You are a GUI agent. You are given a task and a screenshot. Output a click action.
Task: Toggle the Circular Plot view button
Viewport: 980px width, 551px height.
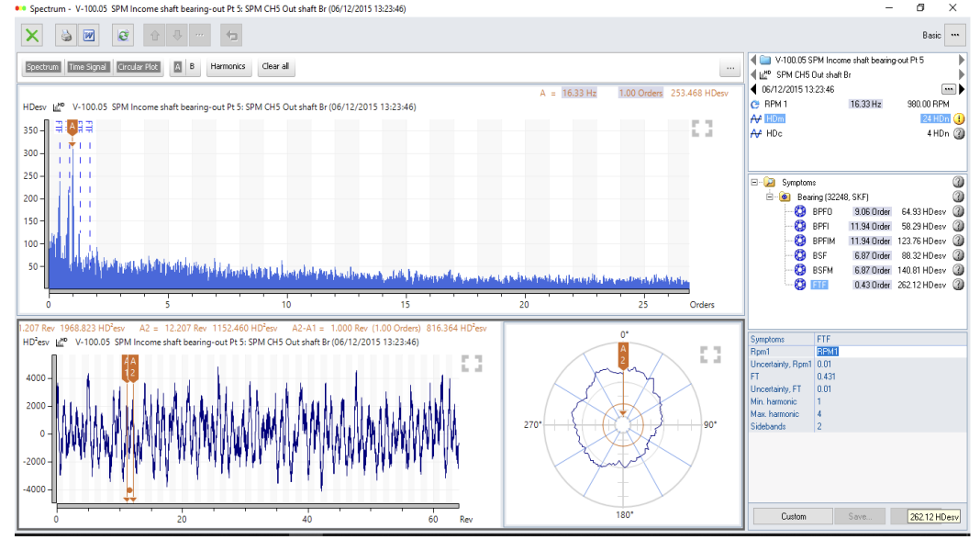138,67
